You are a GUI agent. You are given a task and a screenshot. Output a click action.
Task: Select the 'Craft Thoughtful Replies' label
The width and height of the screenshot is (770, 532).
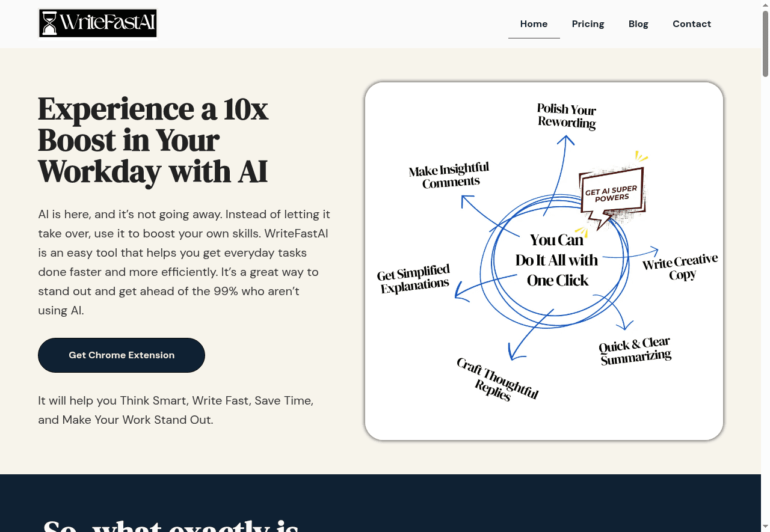tap(496, 379)
